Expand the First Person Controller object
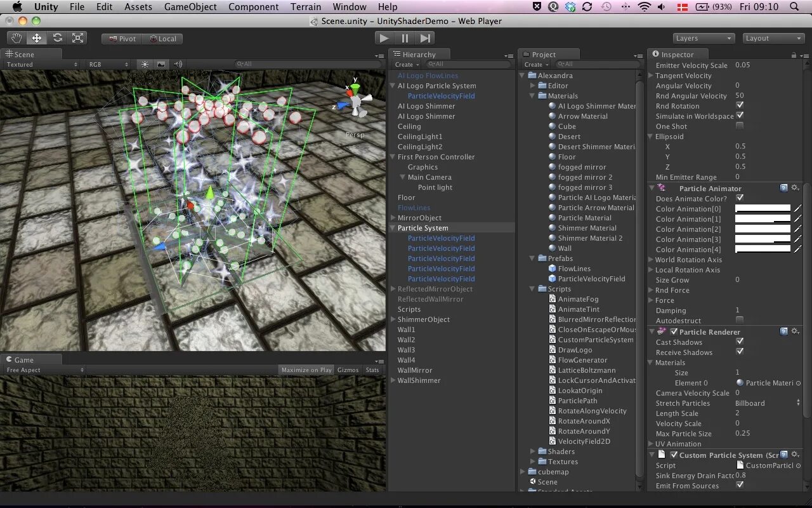812x508 pixels. point(393,157)
